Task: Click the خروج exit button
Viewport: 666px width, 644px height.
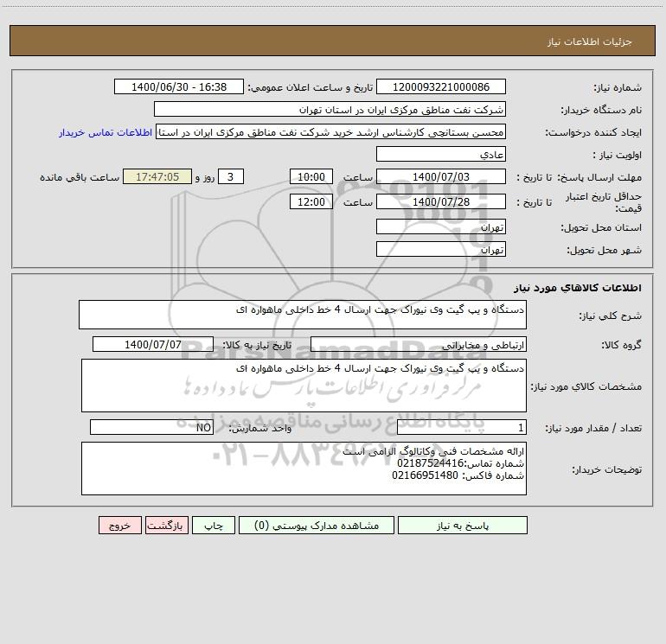Action: pos(119,525)
